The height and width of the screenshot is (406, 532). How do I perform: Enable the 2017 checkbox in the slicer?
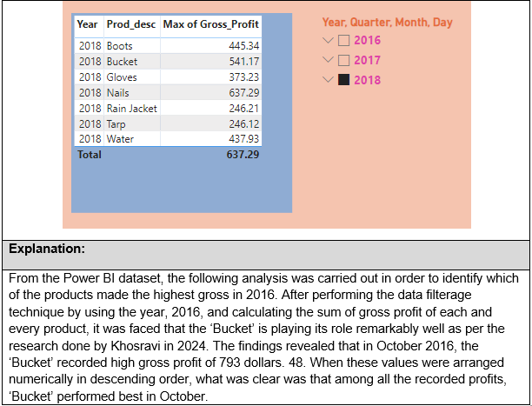[x=344, y=60]
